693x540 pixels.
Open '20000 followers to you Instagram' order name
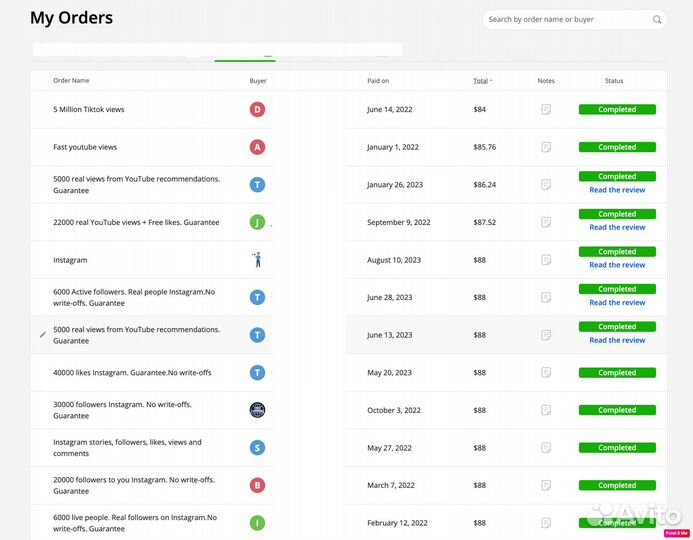pos(134,485)
